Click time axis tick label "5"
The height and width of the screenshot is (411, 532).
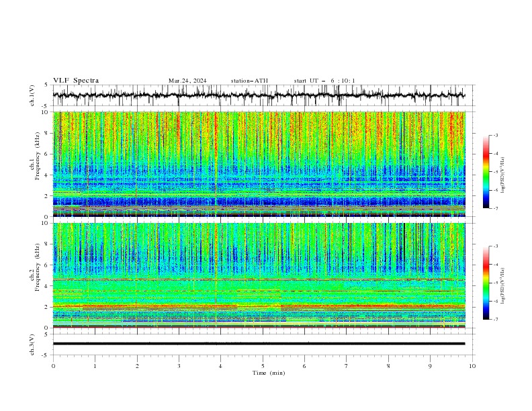[x=263, y=366]
